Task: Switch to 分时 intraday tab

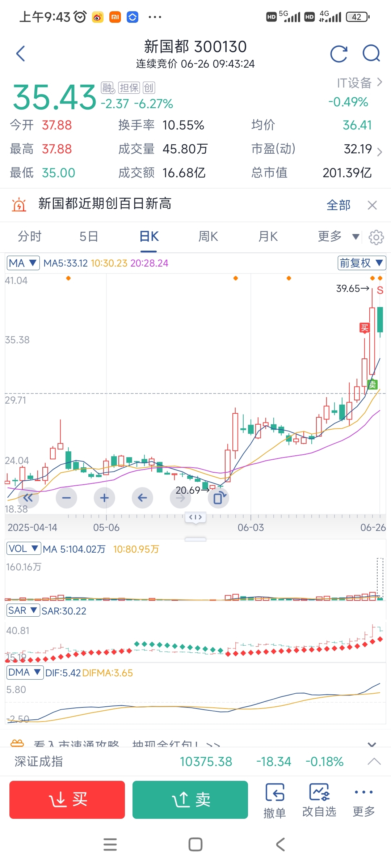Action: click(30, 237)
